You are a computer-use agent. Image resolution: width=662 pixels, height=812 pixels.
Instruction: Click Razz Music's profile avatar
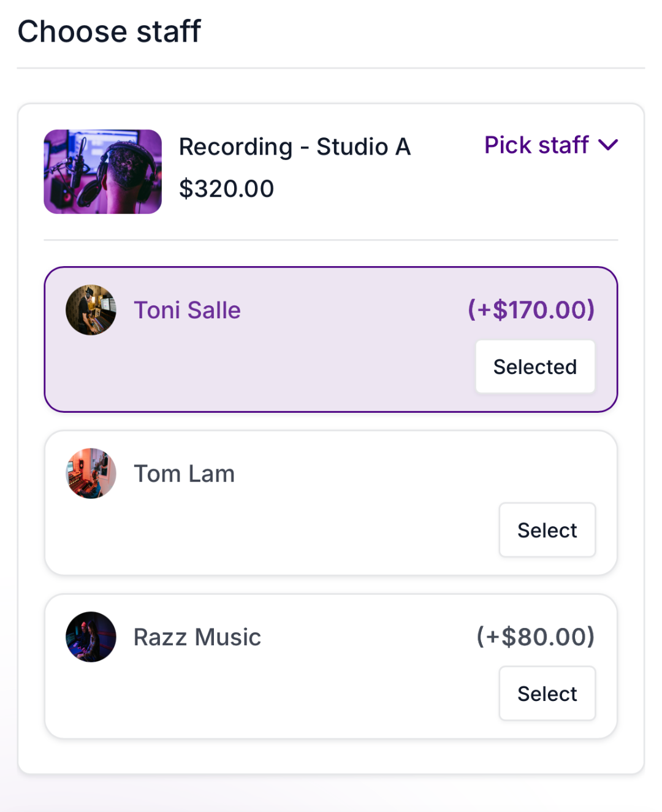[x=91, y=637]
